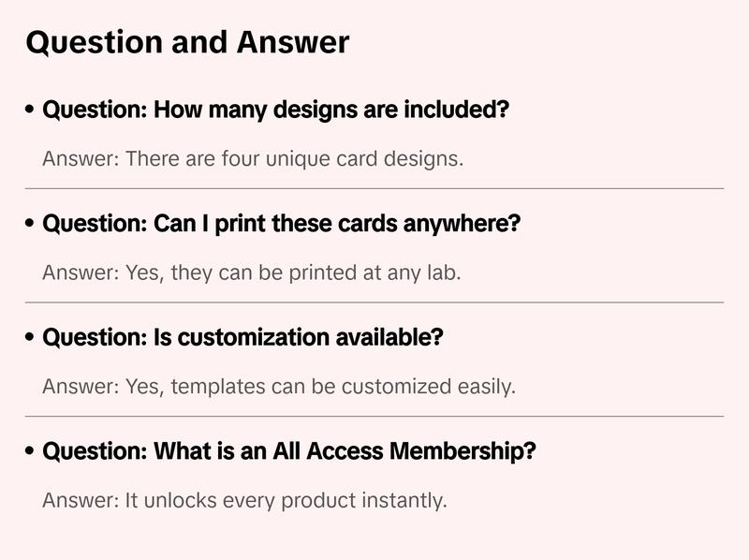Expand "How many designs are included?" question
Screen dimensions: 749x560
click(275, 111)
